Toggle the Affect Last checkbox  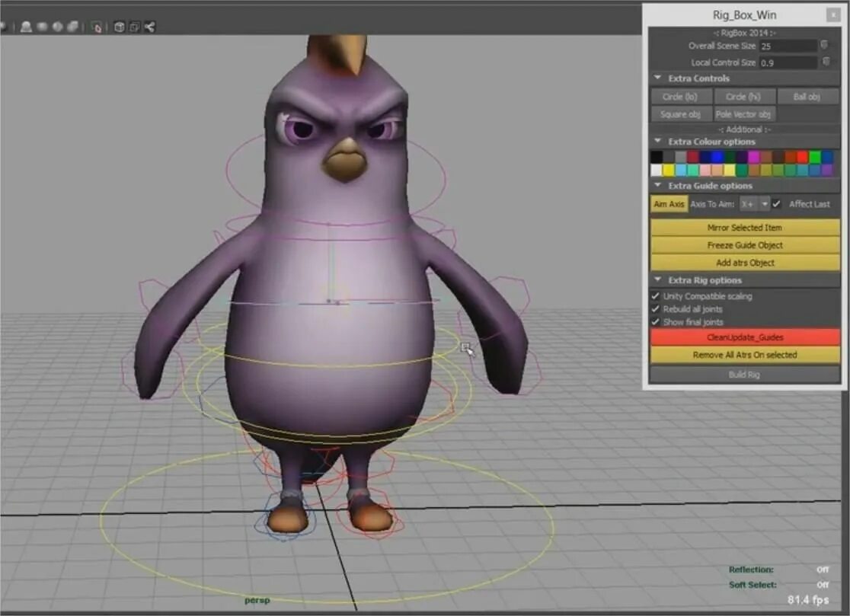[x=777, y=204]
